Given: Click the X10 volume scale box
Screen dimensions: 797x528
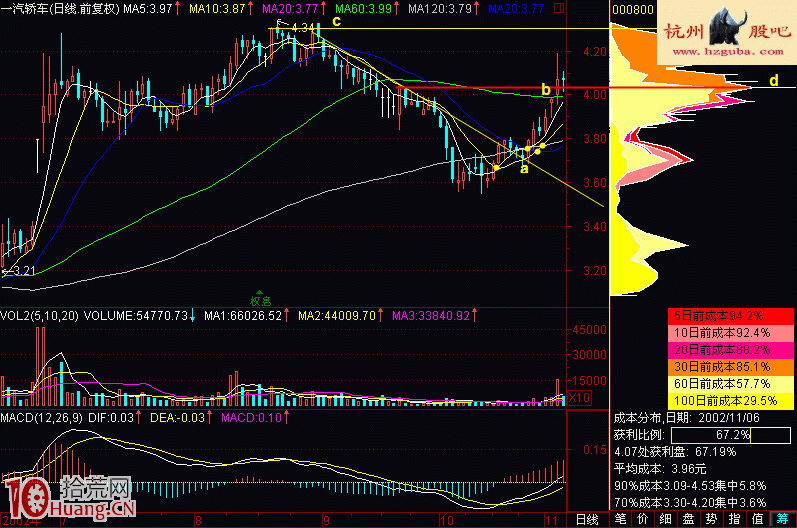Looking at the screenshot, I should point(579,397).
